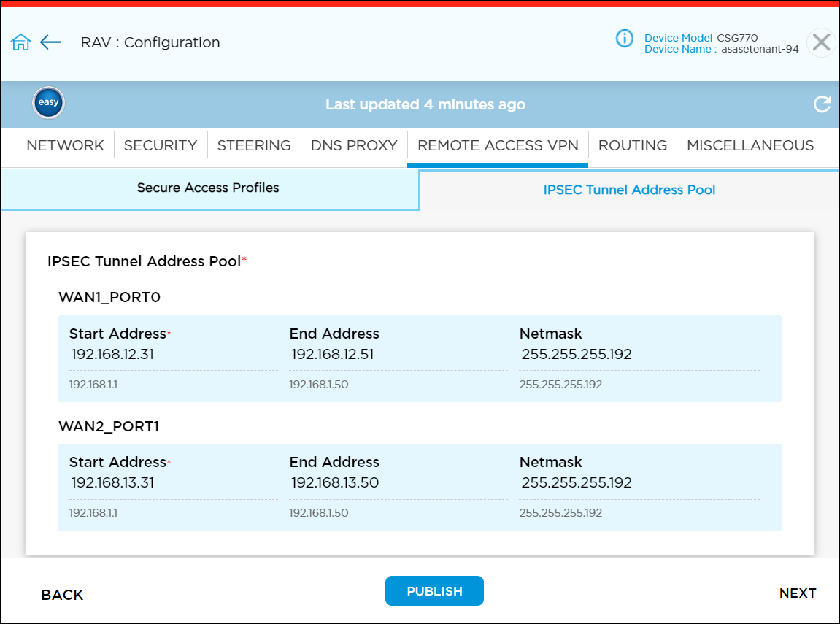Close the RAV Configuration screen

[820, 42]
